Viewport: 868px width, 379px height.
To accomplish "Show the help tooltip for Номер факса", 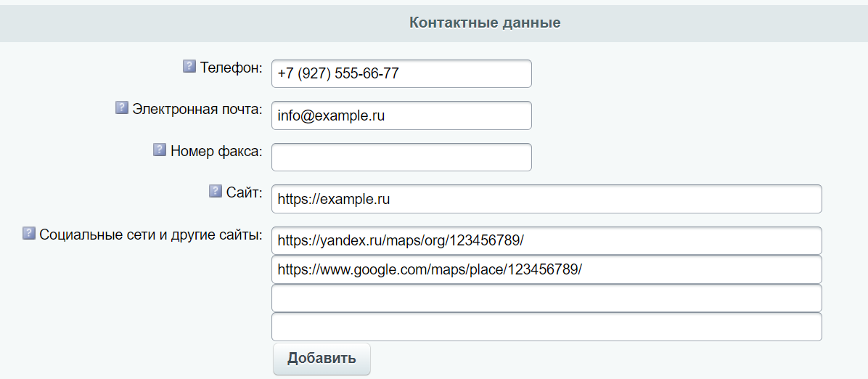I will tap(160, 150).
